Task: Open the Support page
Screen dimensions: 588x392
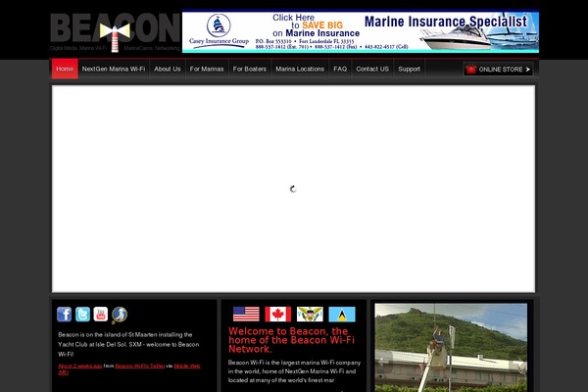Action: [x=409, y=69]
